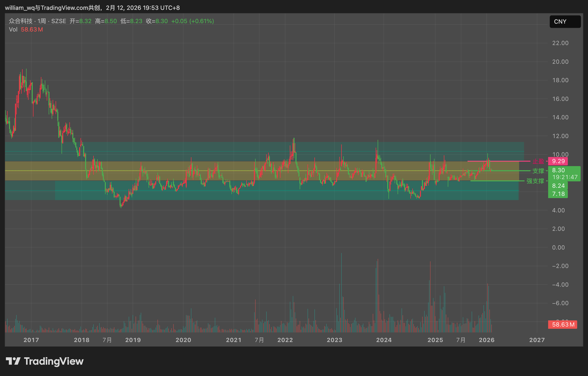This screenshot has height=376, width=588.
Task: Click the 22.00 price axis label
Action: click(x=560, y=43)
